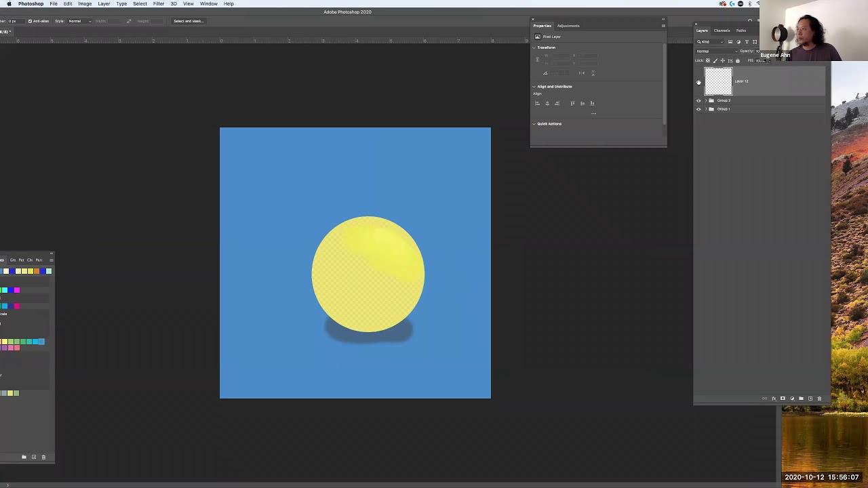Pick the orange swatch in top row

[x=37, y=271]
